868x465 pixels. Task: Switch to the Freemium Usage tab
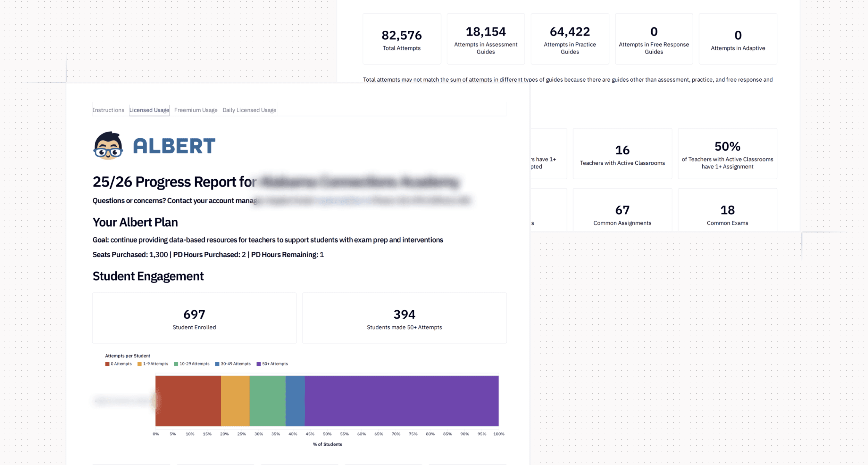click(x=196, y=110)
